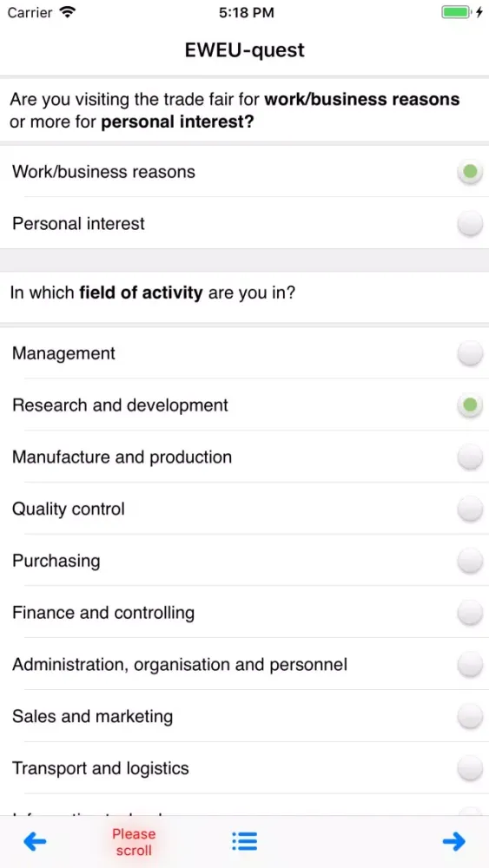
Task: Choose the Purchasing option
Action: coord(470,561)
